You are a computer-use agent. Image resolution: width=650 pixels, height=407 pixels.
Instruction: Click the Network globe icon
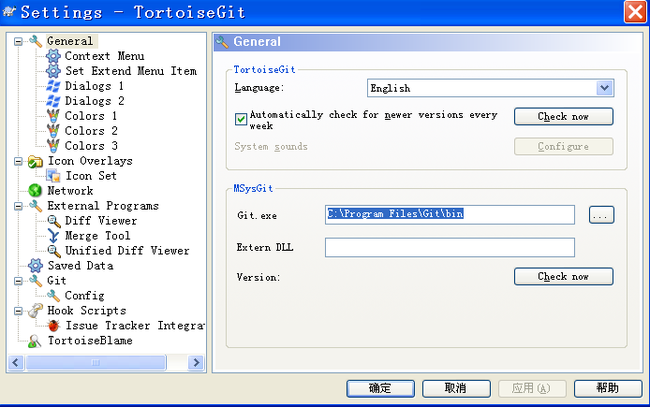click(x=35, y=191)
